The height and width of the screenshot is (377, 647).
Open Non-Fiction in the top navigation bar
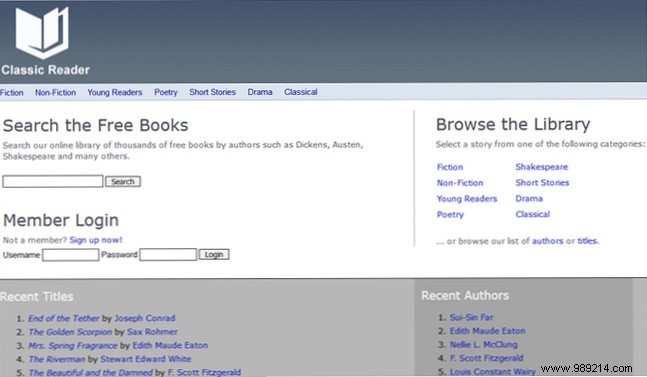55,92
